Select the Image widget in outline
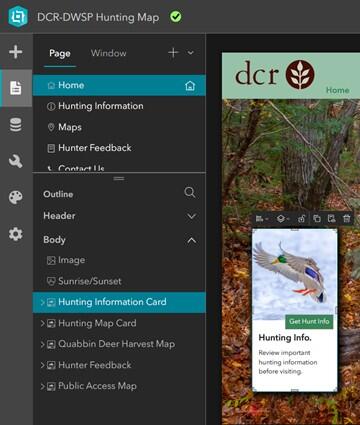The width and height of the screenshot is (360, 425). [119, 260]
